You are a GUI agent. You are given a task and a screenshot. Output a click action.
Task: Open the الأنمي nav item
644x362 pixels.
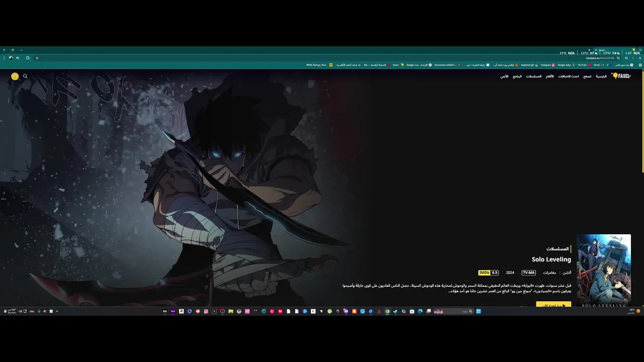tap(504, 76)
